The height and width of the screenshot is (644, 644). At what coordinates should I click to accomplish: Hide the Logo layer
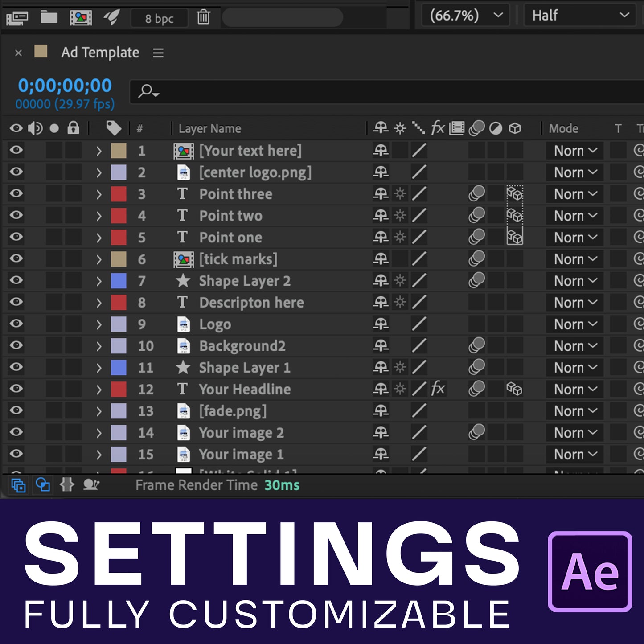click(16, 324)
